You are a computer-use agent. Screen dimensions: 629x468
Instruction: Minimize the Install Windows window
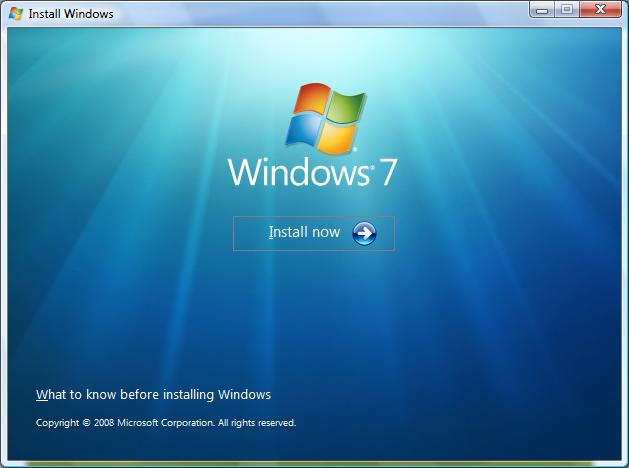542,10
